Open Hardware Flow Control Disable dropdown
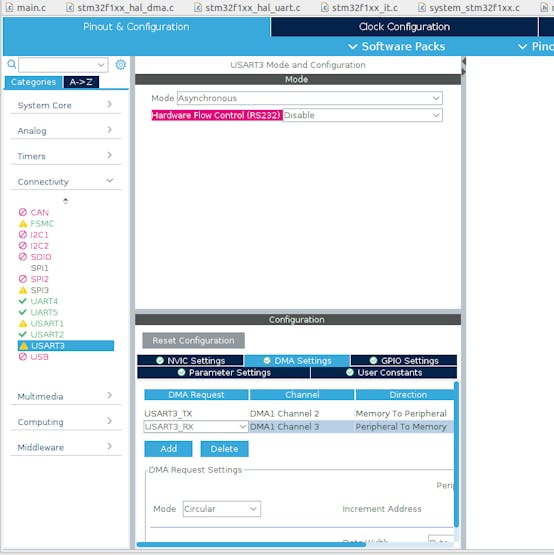554x555 pixels. click(x=362, y=115)
